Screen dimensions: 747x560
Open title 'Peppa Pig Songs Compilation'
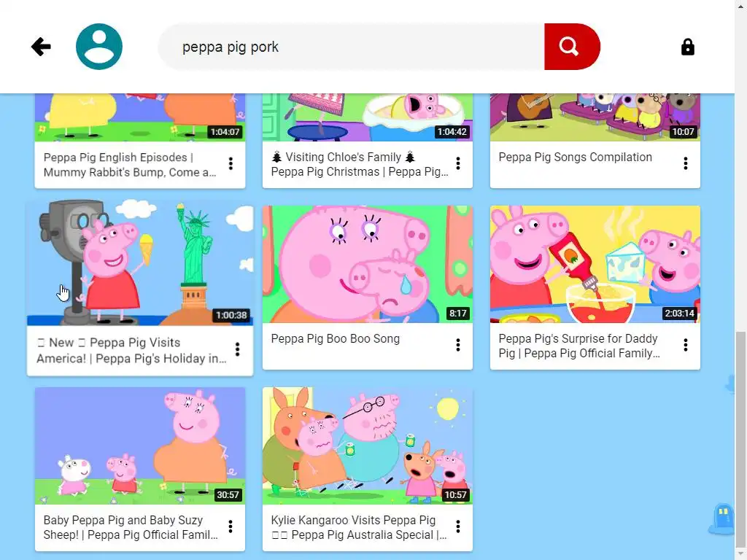pyautogui.click(x=575, y=157)
